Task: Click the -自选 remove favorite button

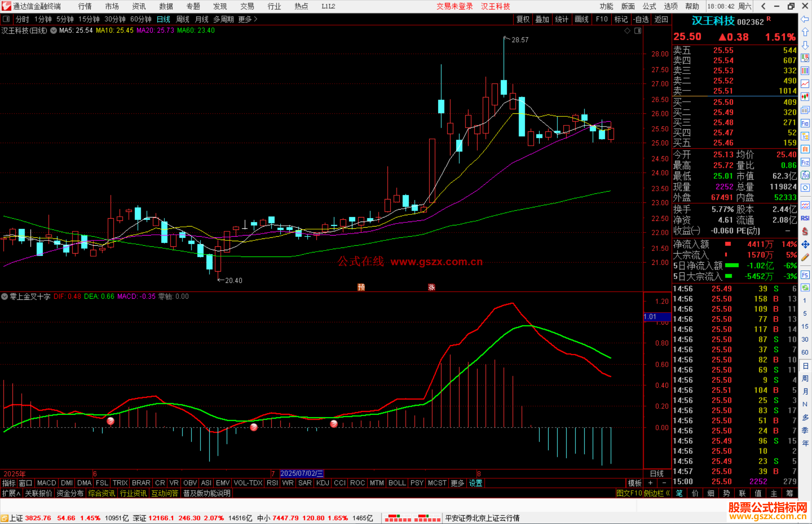Action: (641, 19)
